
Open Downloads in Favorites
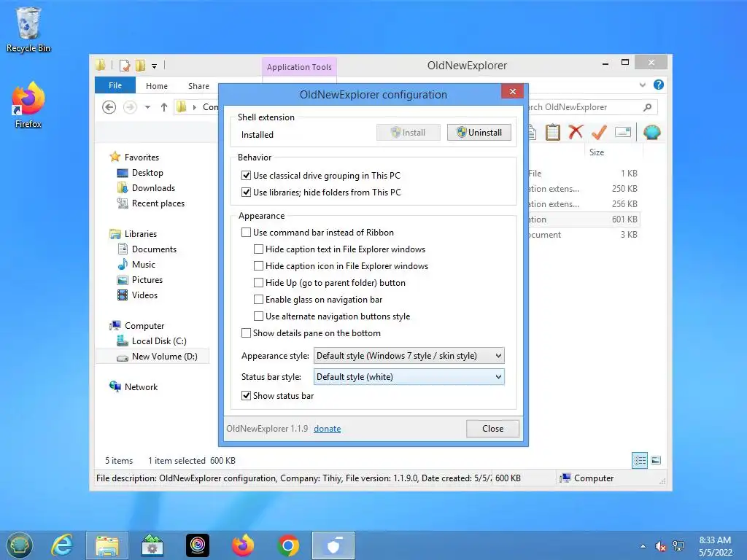tap(153, 187)
